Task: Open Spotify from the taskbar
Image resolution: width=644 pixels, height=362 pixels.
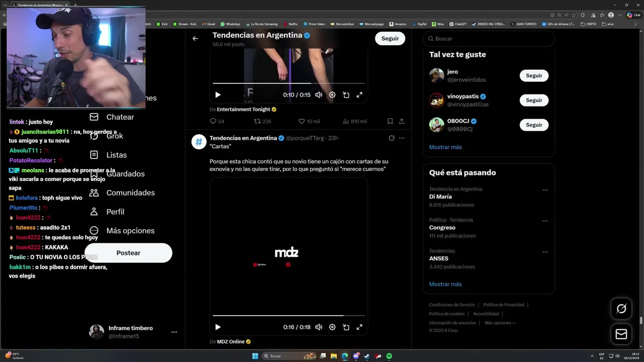Action: click(389, 356)
